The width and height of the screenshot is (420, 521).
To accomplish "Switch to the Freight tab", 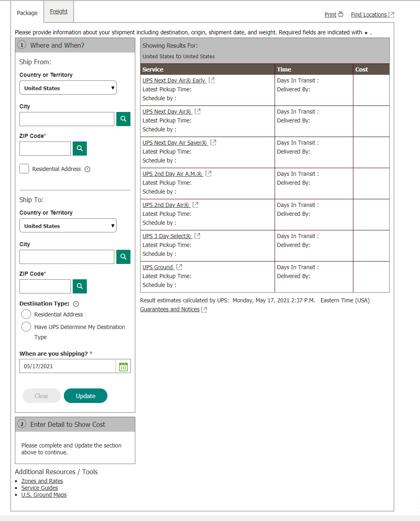I will coord(58,11).
